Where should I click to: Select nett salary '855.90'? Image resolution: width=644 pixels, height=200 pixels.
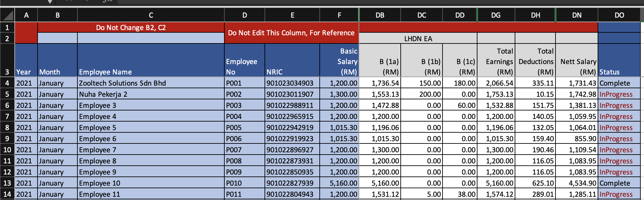(x=577, y=139)
